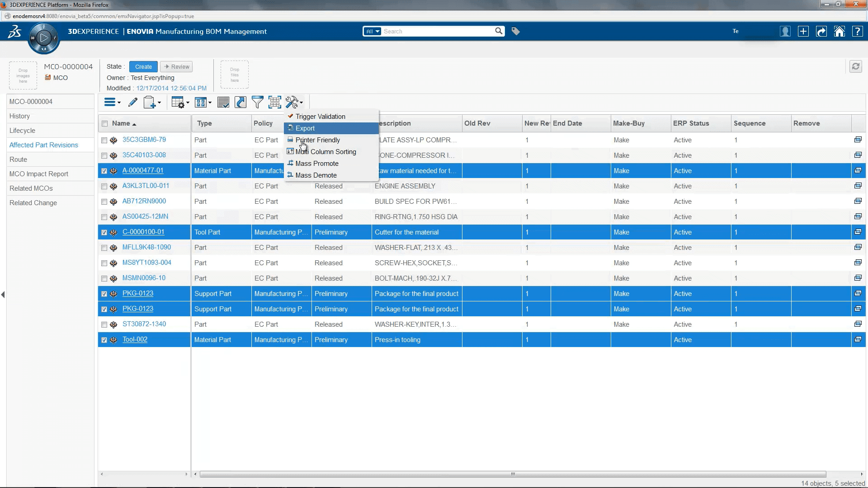868x488 pixels.
Task: Click the horizontal table scrollbar
Action: pos(513,474)
